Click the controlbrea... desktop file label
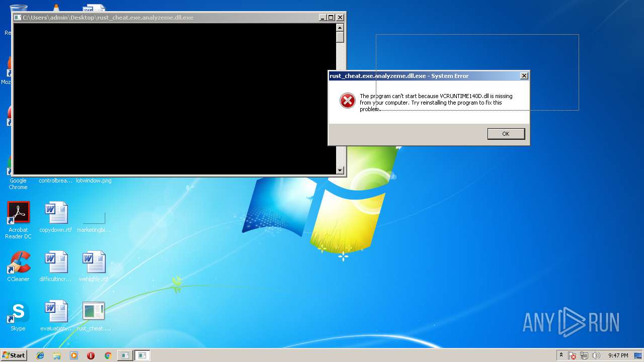The image size is (644, 362). (56, 181)
